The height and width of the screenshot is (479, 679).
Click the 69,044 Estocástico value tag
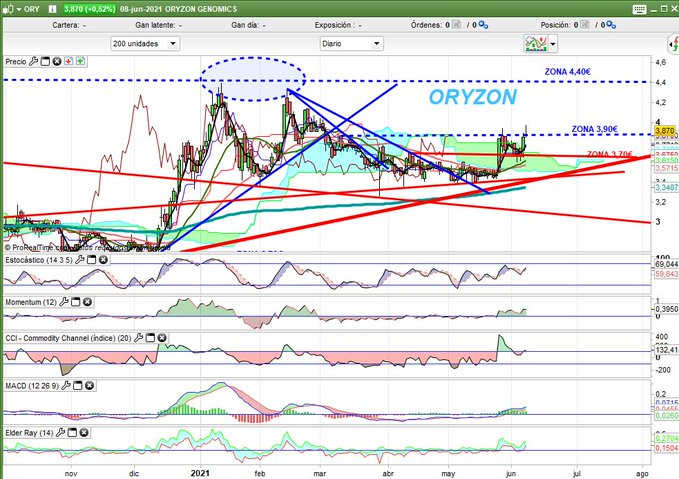[x=666, y=264]
